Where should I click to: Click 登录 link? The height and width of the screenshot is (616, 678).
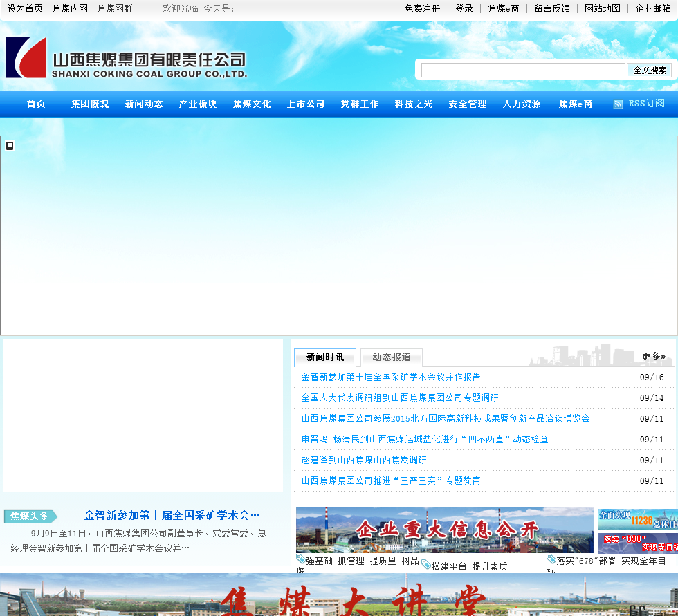click(464, 8)
